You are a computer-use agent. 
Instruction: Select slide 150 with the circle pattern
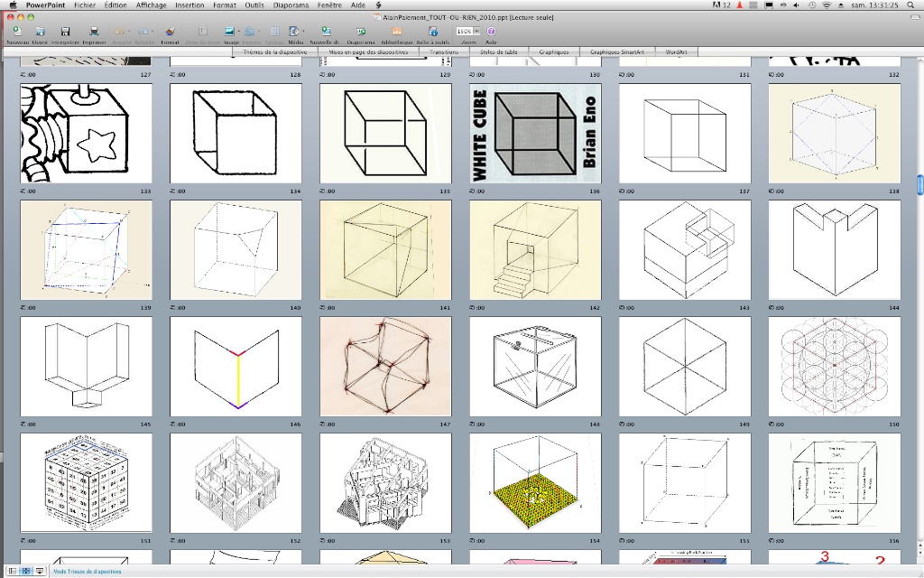pos(835,367)
